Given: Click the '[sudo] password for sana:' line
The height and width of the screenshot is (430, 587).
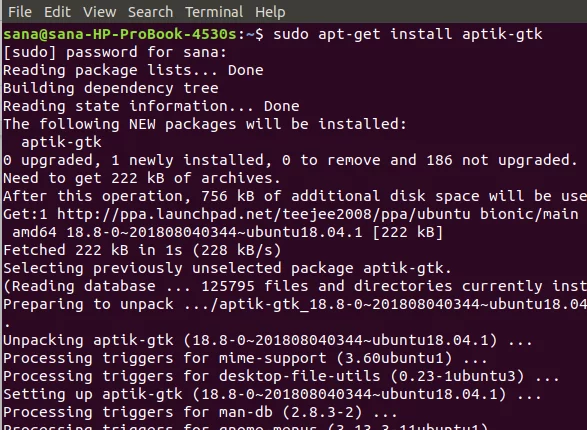Looking at the screenshot, I should pyautogui.click(x=115, y=52).
